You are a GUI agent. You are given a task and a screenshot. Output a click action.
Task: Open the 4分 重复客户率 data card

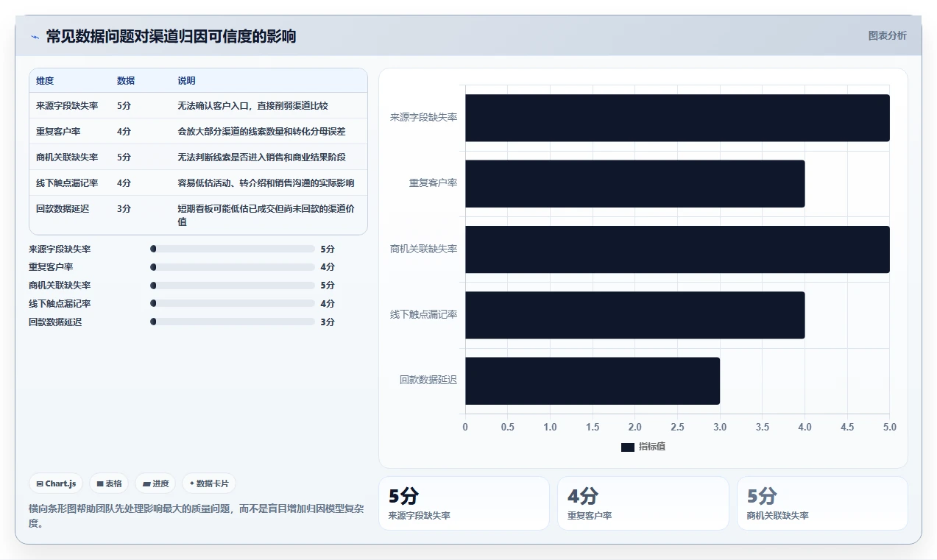click(643, 503)
